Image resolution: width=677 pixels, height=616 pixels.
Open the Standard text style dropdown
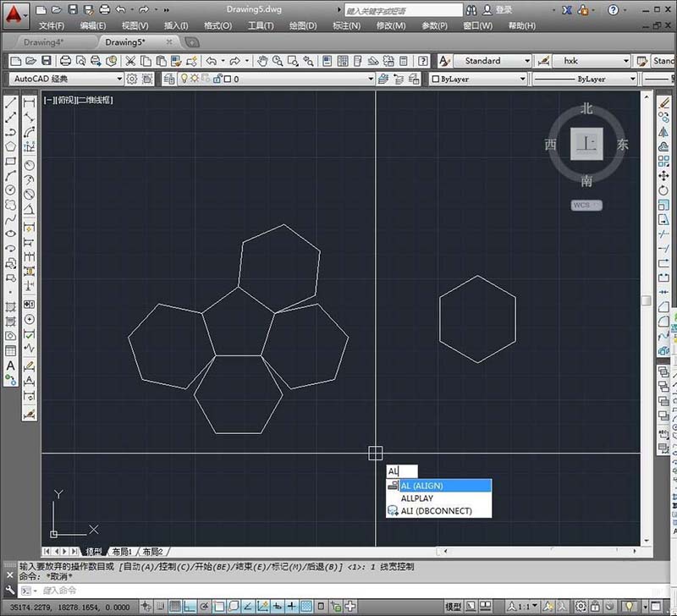(526, 61)
